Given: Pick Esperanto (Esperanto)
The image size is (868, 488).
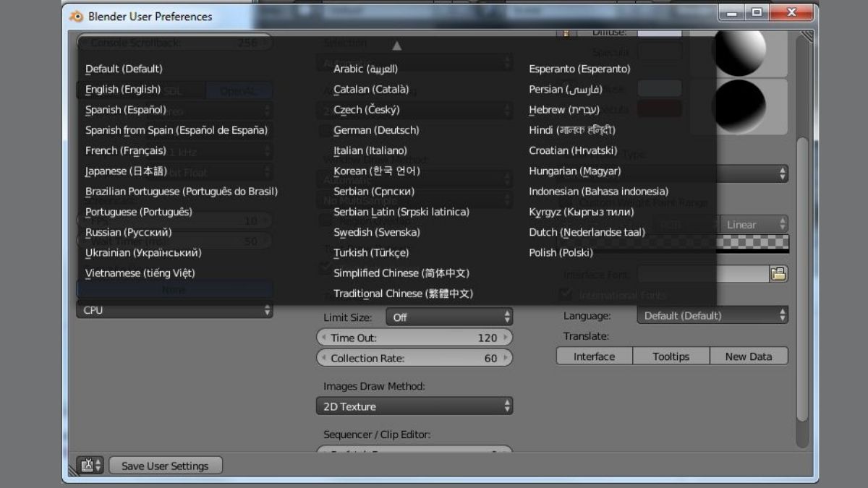Looking at the screenshot, I should click(x=579, y=69).
